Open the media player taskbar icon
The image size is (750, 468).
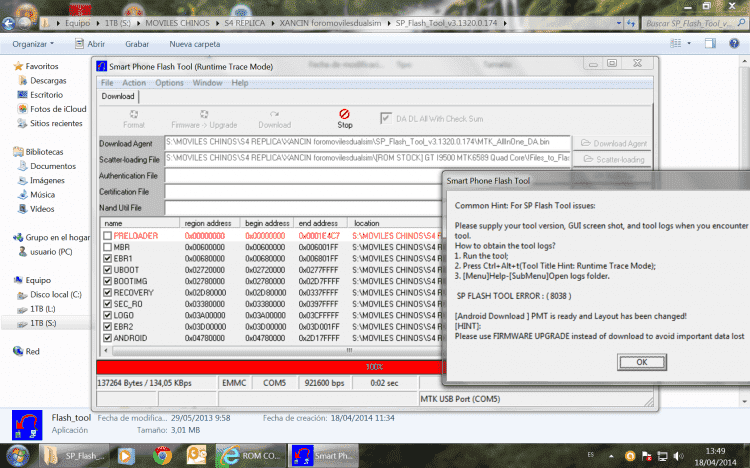pyautogui.click(x=126, y=456)
